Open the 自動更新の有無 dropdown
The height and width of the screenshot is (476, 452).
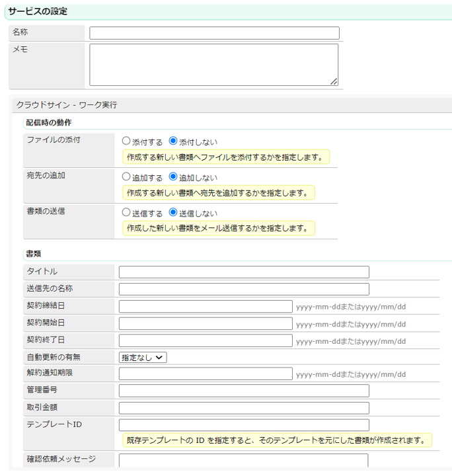[x=143, y=358]
